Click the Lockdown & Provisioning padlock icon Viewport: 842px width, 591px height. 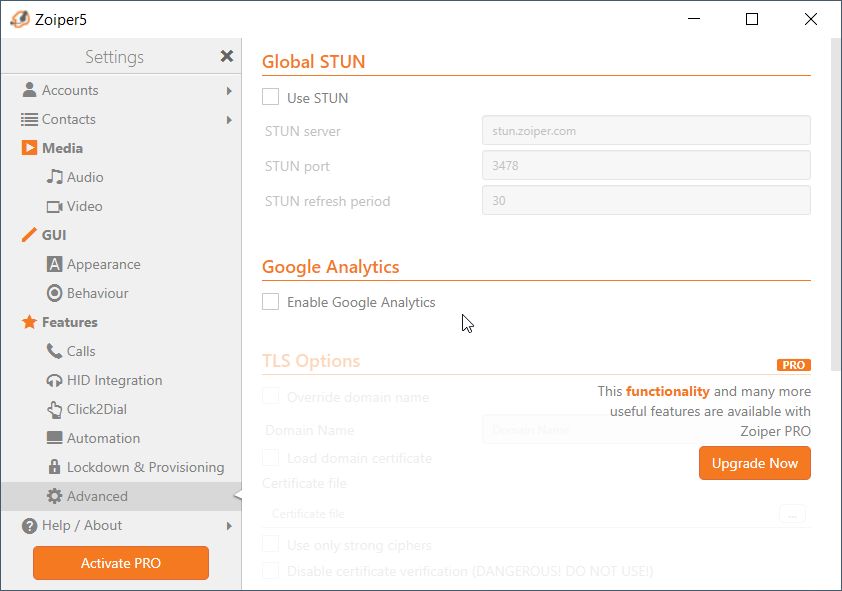(x=54, y=467)
